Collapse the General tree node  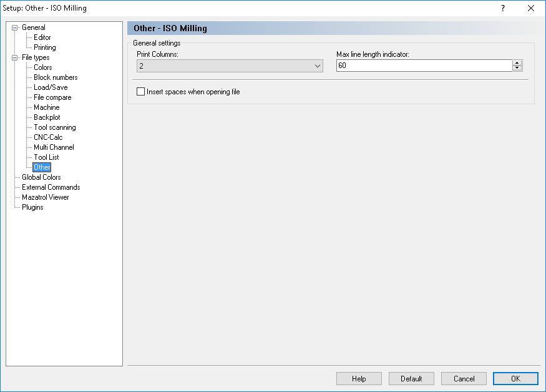point(14,28)
